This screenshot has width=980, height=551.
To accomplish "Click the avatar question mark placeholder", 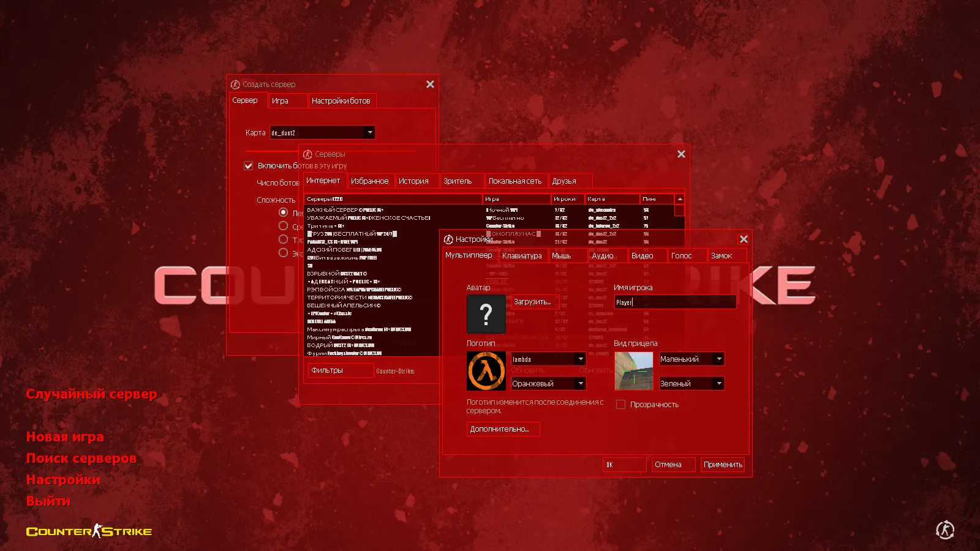I will [x=486, y=314].
